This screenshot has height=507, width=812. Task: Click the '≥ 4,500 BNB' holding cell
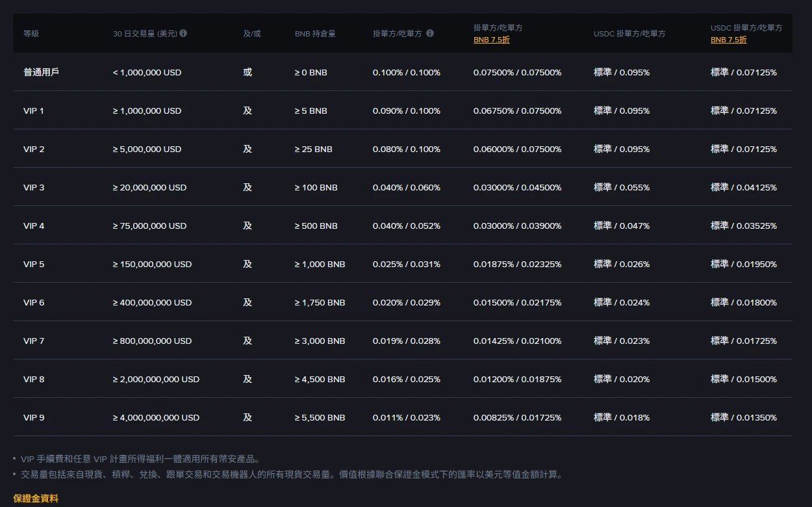[320, 379]
